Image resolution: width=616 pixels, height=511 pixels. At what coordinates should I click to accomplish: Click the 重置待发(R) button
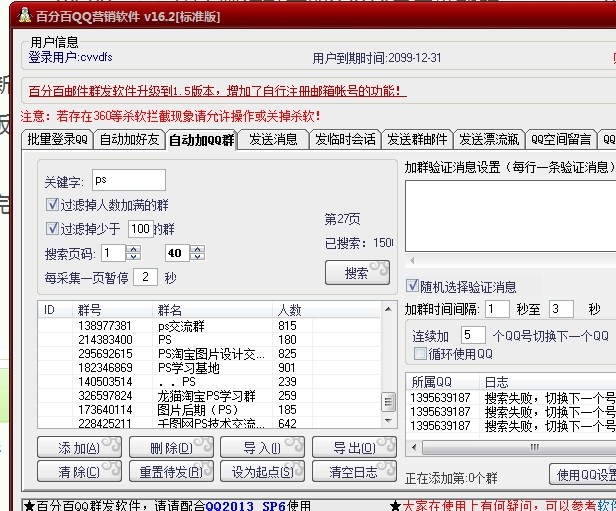click(171, 471)
